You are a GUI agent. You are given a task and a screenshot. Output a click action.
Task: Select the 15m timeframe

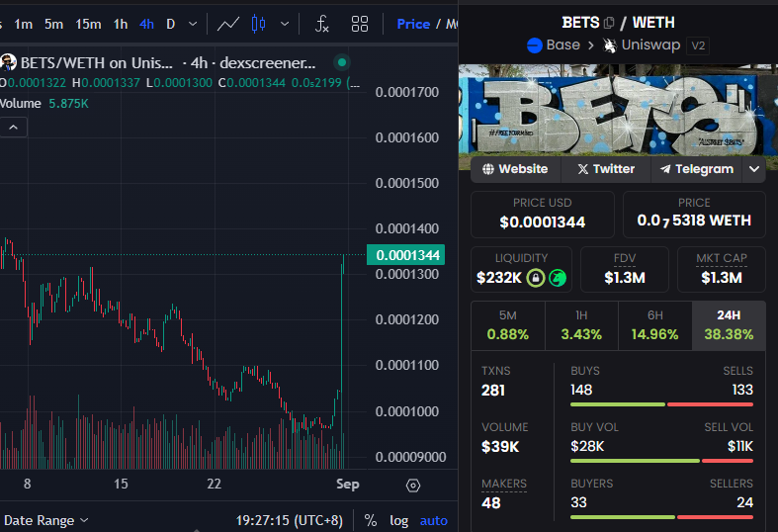pos(88,24)
